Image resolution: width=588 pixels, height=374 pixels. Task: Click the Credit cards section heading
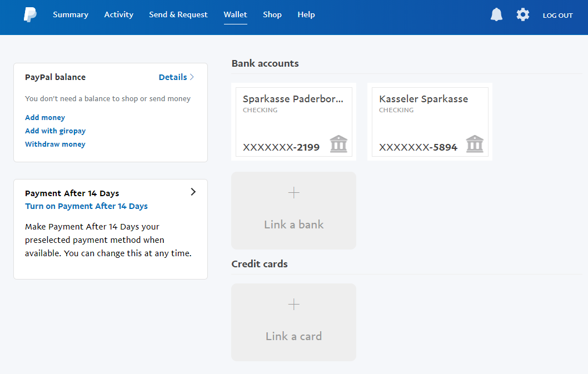tap(260, 264)
